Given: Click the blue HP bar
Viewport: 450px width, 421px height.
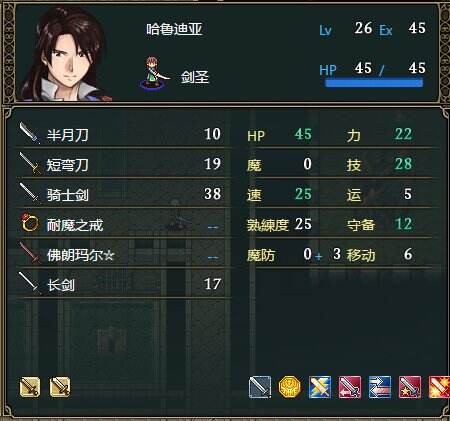Looking at the screenshot, I should click(374, 83).
